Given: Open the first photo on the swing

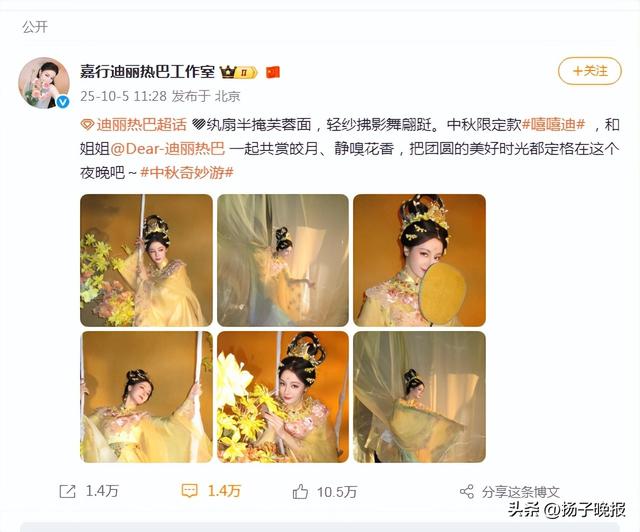Looking at the screenshot, I should click(146, 260).
